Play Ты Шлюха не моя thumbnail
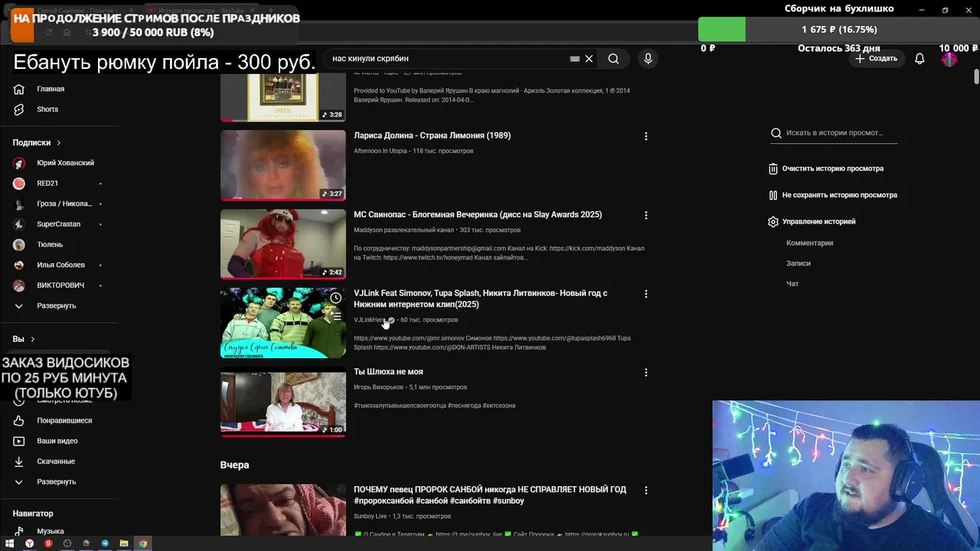The width and height of the screenshot is (980, 551). tap(283, 402)
